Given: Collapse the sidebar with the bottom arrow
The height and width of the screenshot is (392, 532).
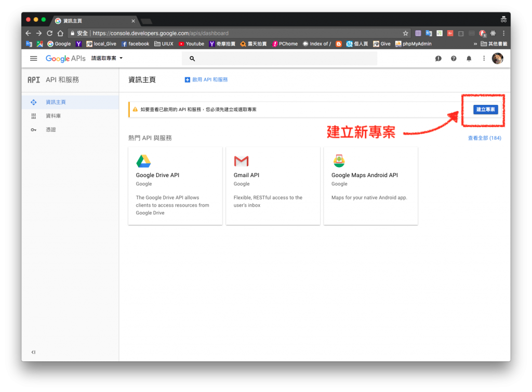Looking at the screenshot, I should (x=33, y=352).
